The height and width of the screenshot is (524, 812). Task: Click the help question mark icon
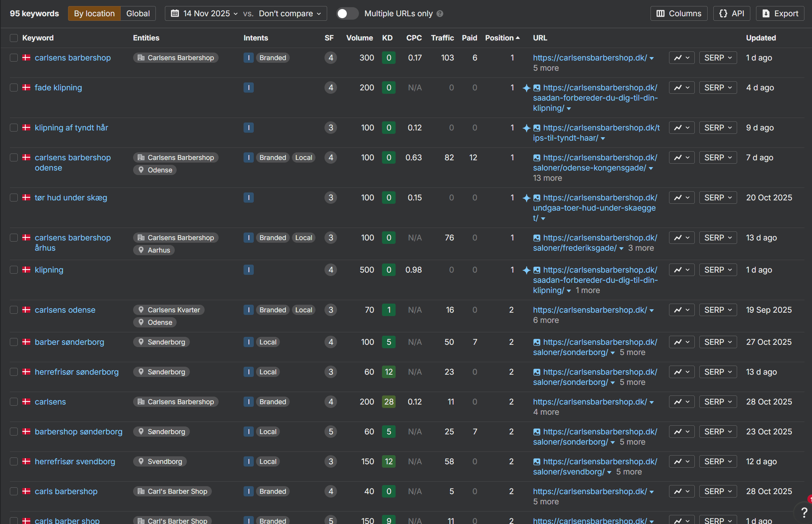pos(804,512)
